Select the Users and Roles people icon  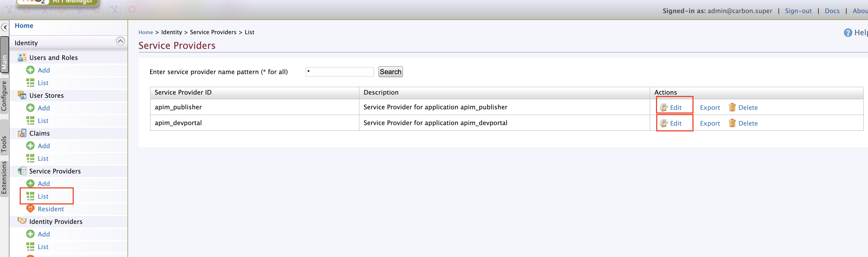pos(22,57)
